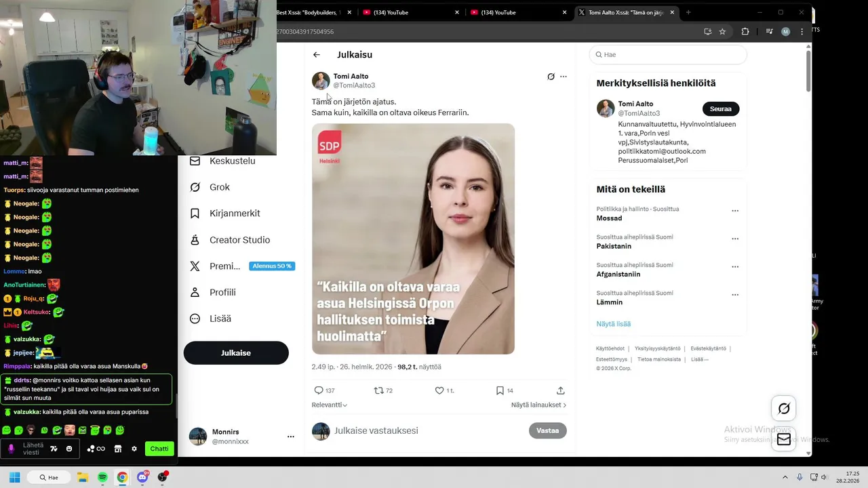Open Chrome three-dot menu
The width and height of the screenshot is (868, 488).
802,32
